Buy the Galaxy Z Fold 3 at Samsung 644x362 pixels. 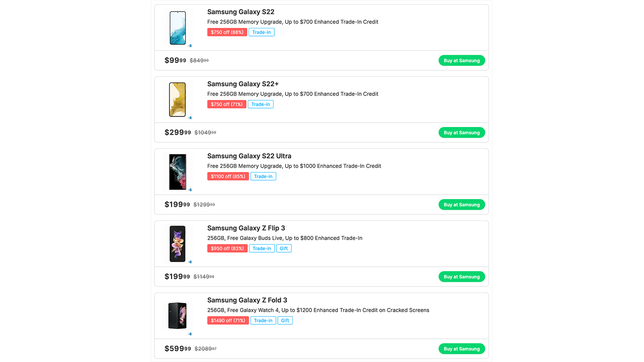(x=462, y=349)
